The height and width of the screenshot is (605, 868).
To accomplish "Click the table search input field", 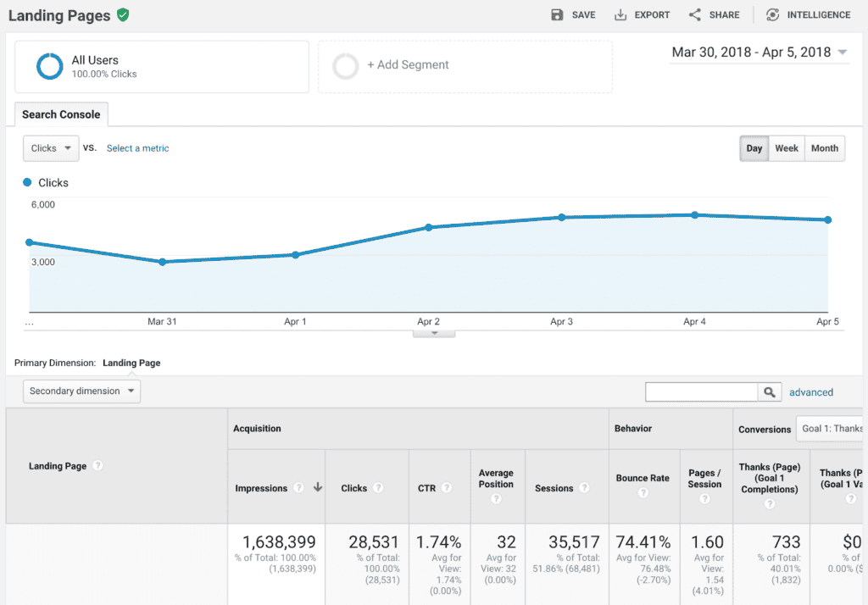I will 701,391.
